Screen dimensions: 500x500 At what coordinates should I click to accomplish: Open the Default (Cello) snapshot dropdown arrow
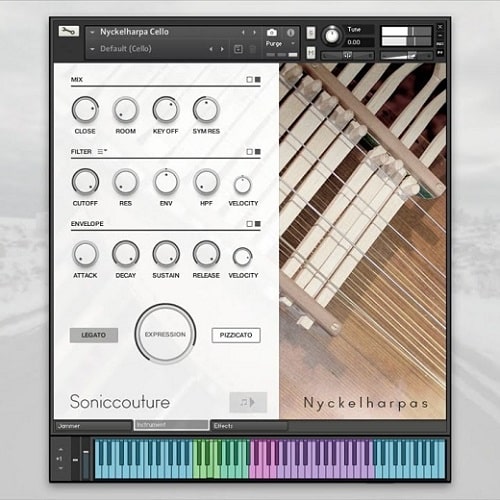92,49
